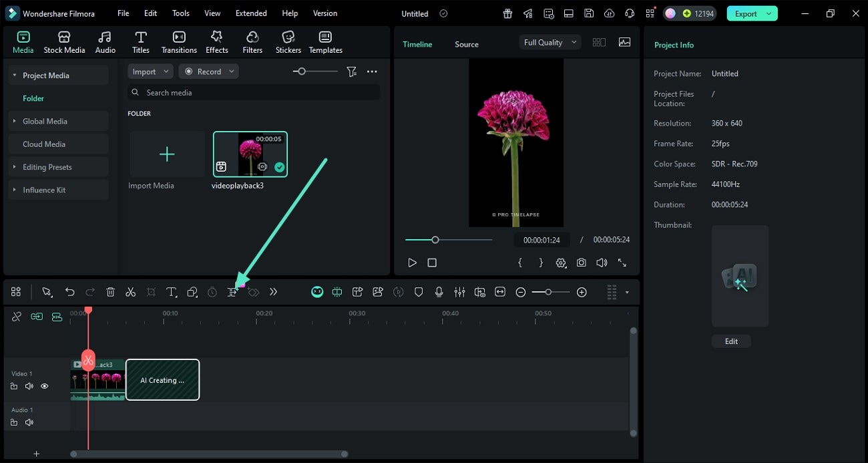Mute the Audio 1 track
This screenshot has width=868, height=463.
coord(29,422)
